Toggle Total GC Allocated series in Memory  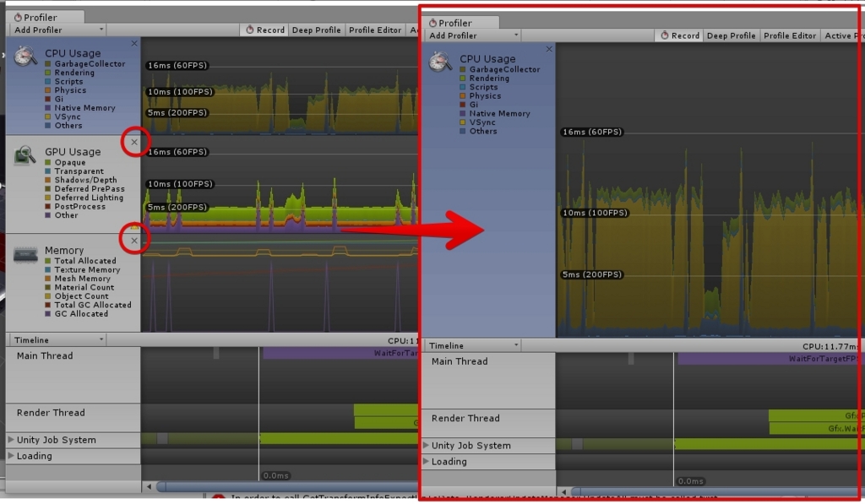coord(48,306)
